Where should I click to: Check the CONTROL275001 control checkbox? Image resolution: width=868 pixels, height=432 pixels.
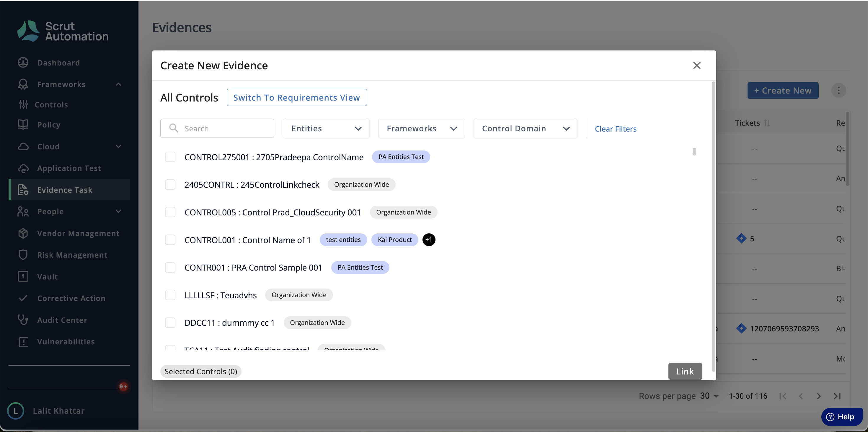170,157
